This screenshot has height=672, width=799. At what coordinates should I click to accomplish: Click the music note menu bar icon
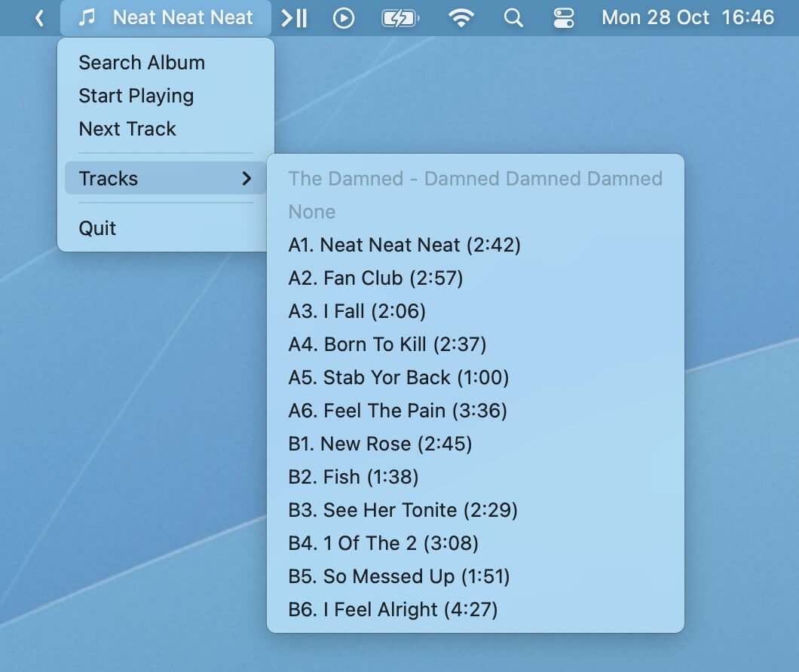click(x=87, y=17)
